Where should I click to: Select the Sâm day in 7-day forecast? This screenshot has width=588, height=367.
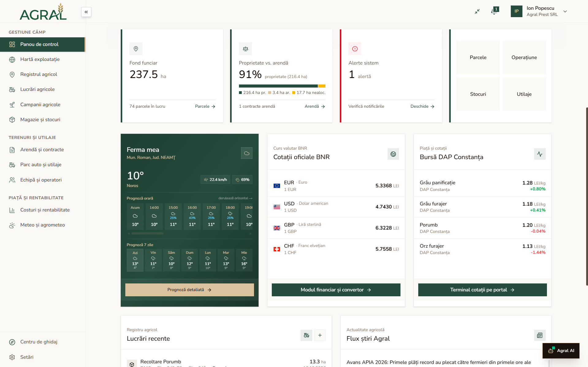(172, 260)
